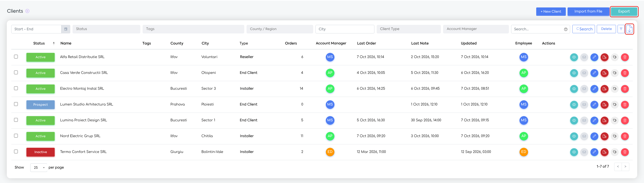The width and height of the screenshot is (644, 183).
Task: Open the calendar icon in date range
Action: coord(66,29)
